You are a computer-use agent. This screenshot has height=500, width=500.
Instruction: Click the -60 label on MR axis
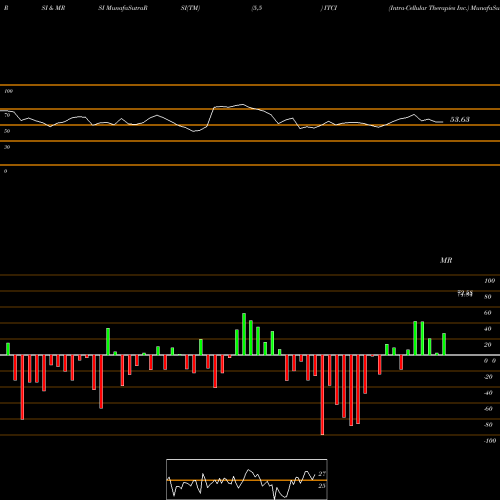pos(488,409)
